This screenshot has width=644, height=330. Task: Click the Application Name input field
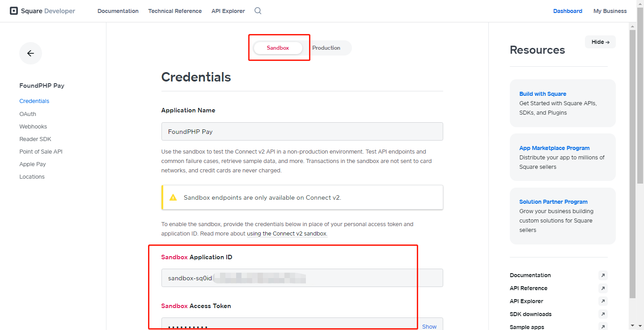(302, 132)
